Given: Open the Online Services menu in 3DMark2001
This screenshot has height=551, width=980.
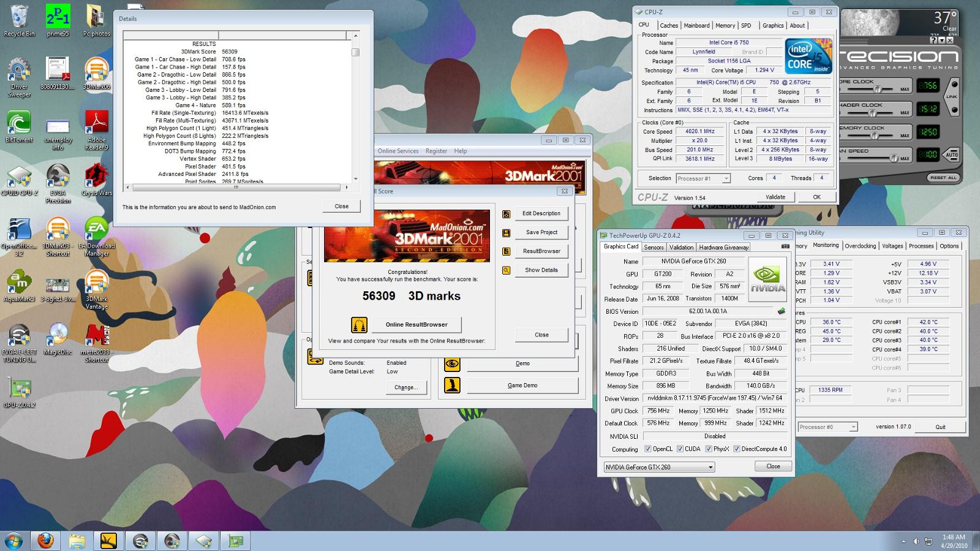Looking at the screenshot, I should [x=398, y=151].
